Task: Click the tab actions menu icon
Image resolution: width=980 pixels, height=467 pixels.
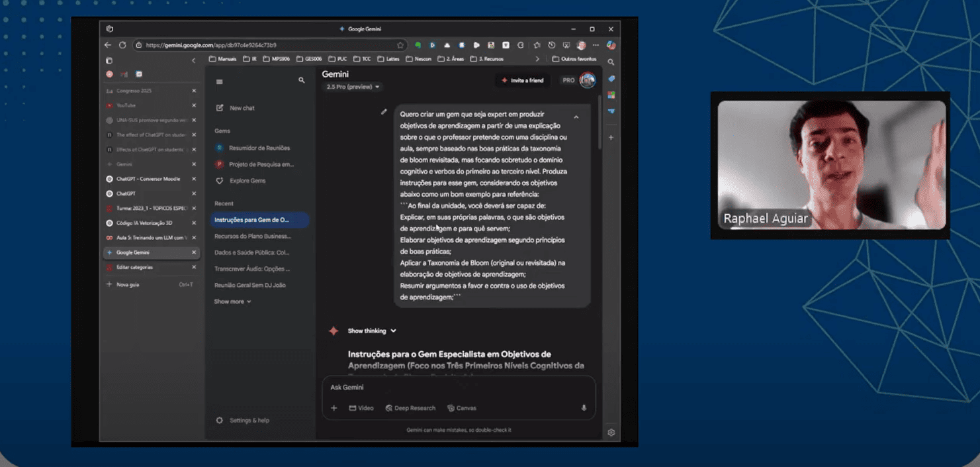Action: pos(109,60)
